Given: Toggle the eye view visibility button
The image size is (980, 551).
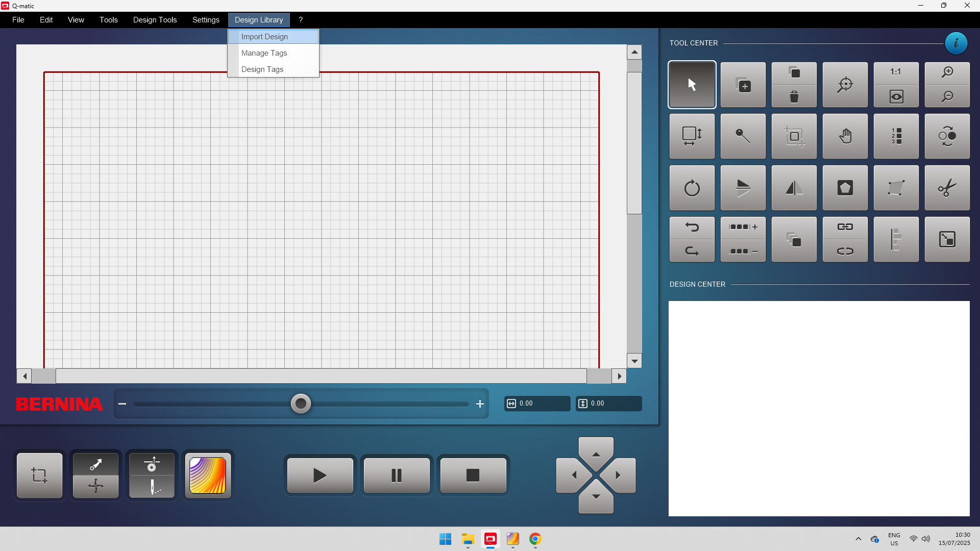Looking at the screenshot, I should [896, 97].
